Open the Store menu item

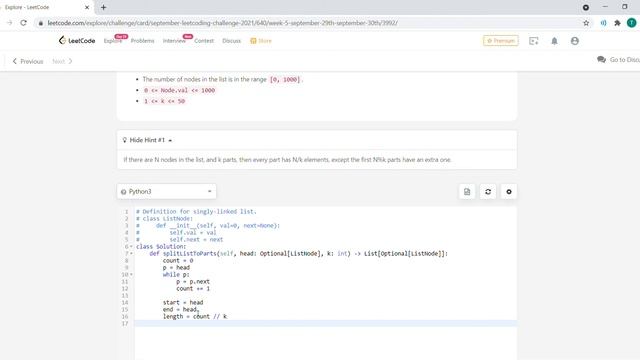point(261,41)
